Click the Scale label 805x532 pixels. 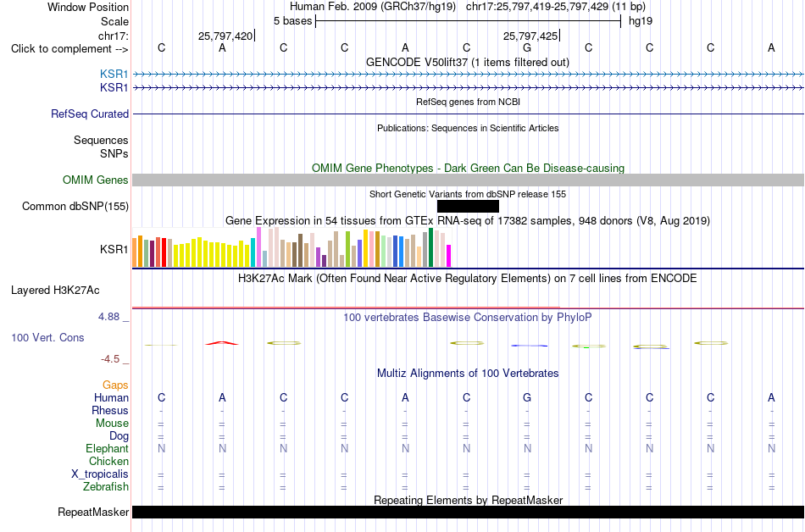click(x=114, y=21)
